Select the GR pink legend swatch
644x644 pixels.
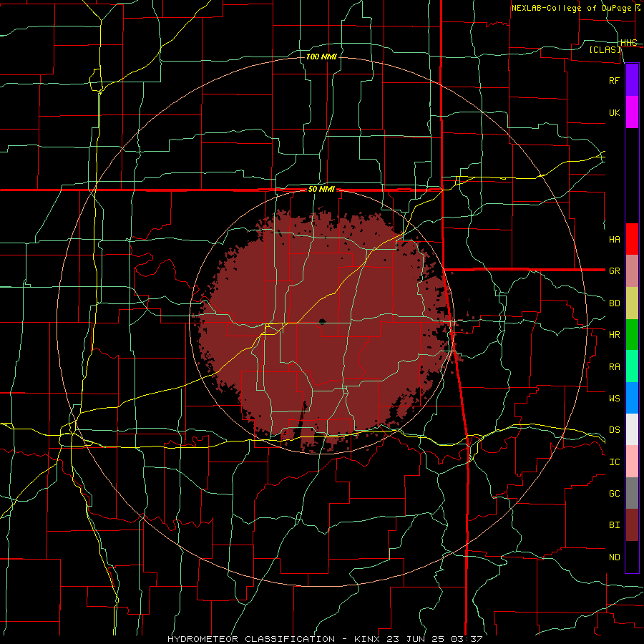pyautogui.click(x=632, y=271)
